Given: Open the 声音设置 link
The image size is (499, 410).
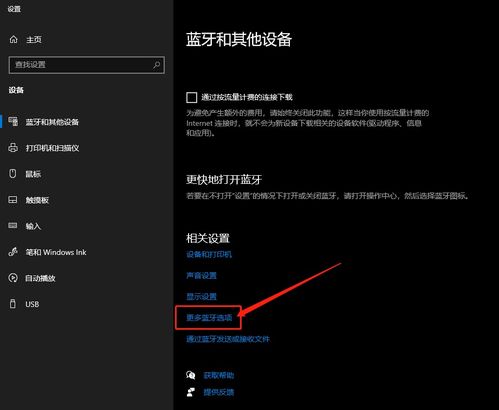Looking at the screenshot, I should click(x=201, y=275).
